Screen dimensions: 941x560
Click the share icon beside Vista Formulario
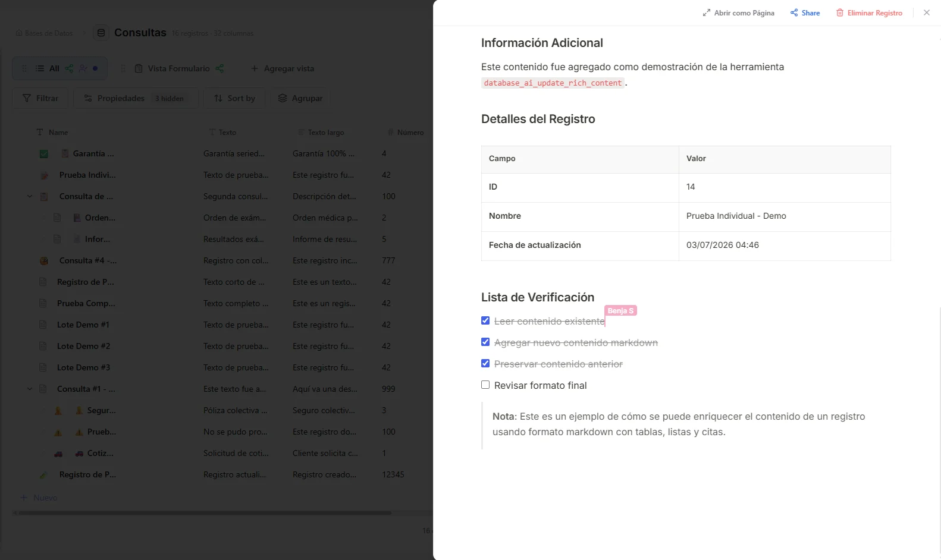(x=219, y=68)
